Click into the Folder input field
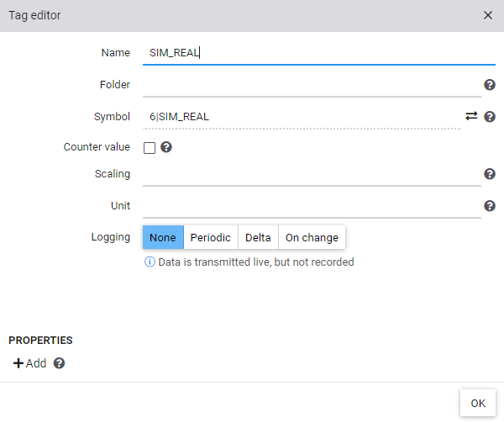Screen dimensions: 504x423 (312, 85)
